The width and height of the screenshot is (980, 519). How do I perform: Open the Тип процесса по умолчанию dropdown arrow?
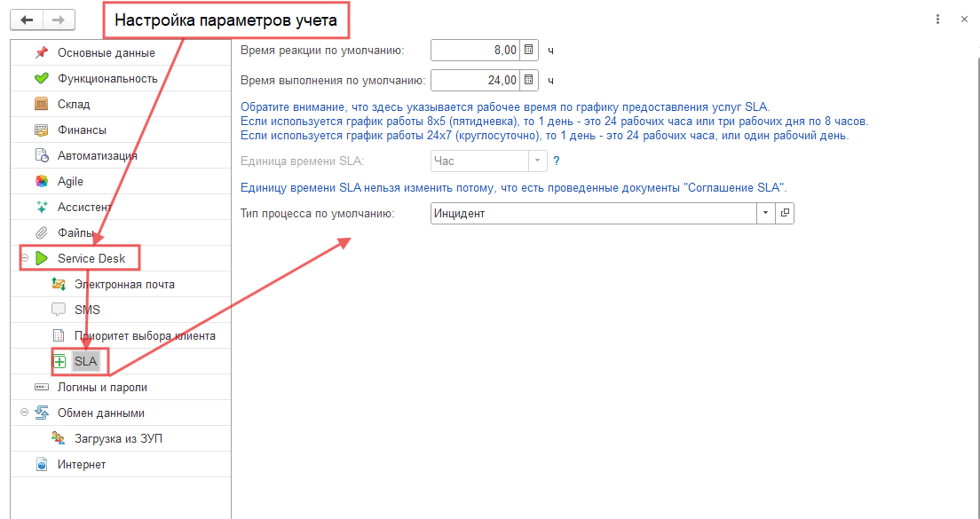pyautogui.click(x=765, y=214)
